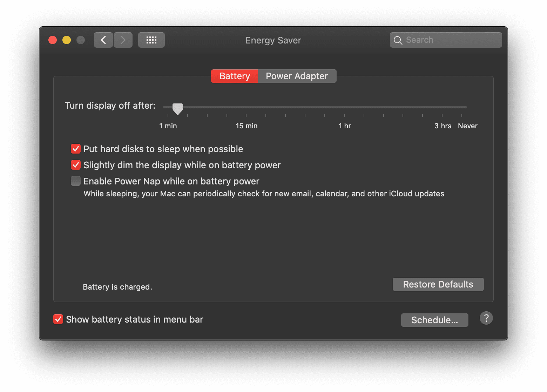547x392 pixels.
Task: Enable Power Nap while on battery
Action: tap(75, 181)
